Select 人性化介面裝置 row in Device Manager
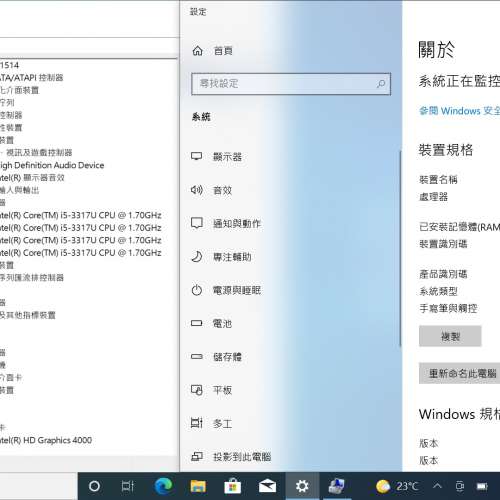Screen dimensions: 500x500 click(x=19, y=90)
